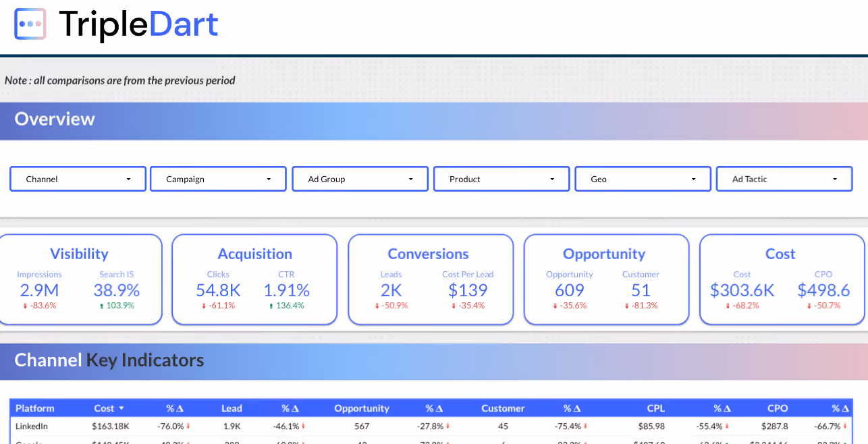
Task: Click the TripleDart logo icon
Action: pyautogui.click(x=30, y=24)
